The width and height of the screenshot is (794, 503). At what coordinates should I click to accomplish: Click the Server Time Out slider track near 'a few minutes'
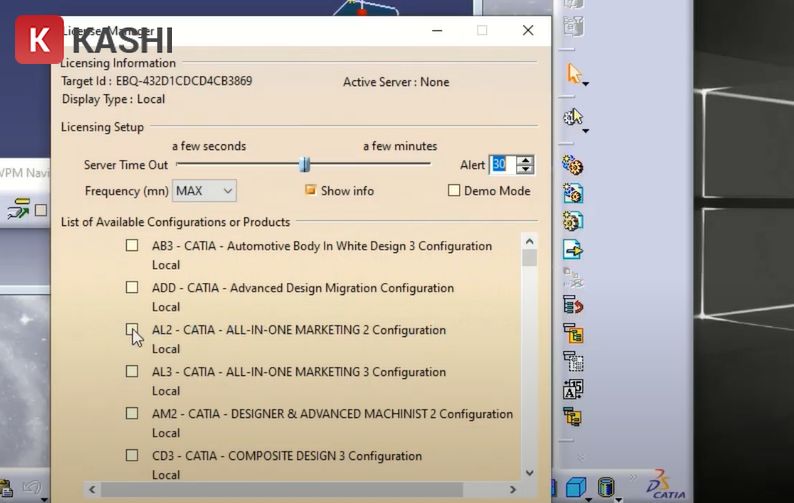coord(400,164)
